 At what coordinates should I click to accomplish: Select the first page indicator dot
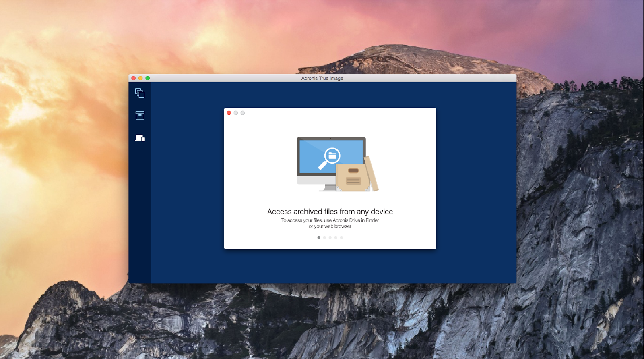(x=319, y=237)
